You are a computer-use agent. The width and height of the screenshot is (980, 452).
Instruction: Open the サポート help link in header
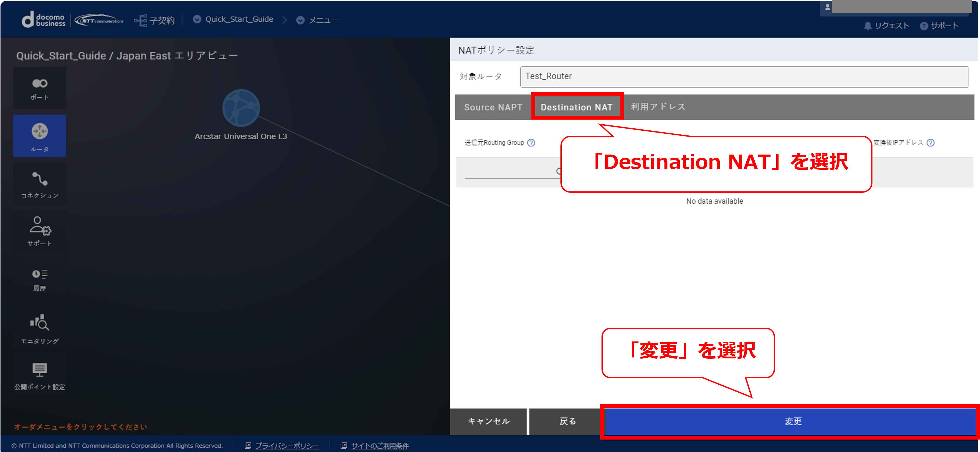[x=939, y=25]
